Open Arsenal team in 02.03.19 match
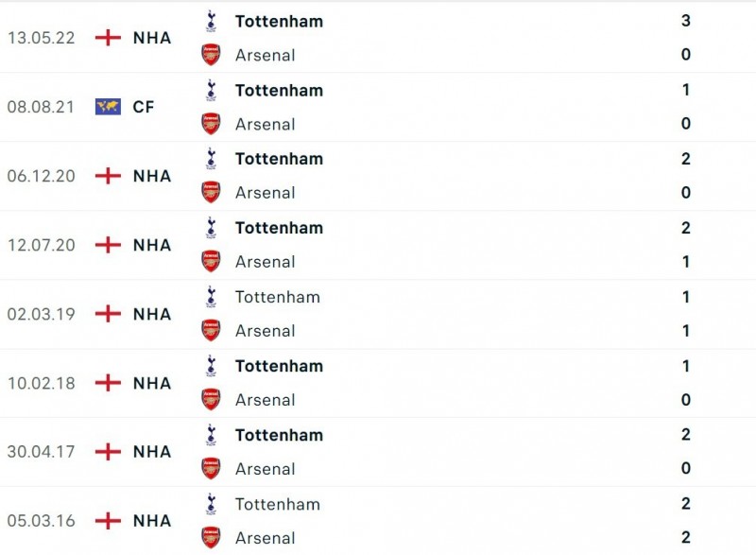Image resolution: width=756 pixels, height=555 pixels. pos(265,331)
